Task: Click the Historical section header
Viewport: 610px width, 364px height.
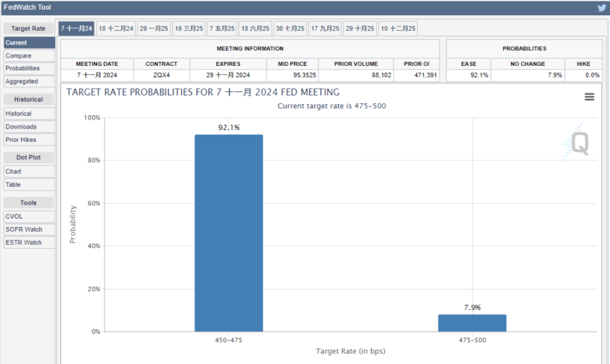Action: [28, 100]
